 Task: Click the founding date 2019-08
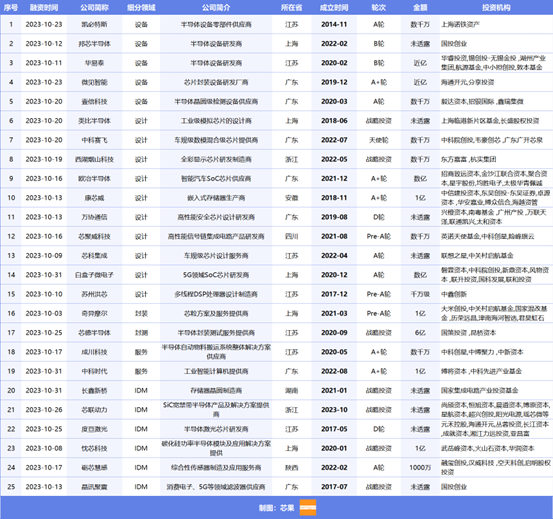pyautogui.click(x=334, y=217)
